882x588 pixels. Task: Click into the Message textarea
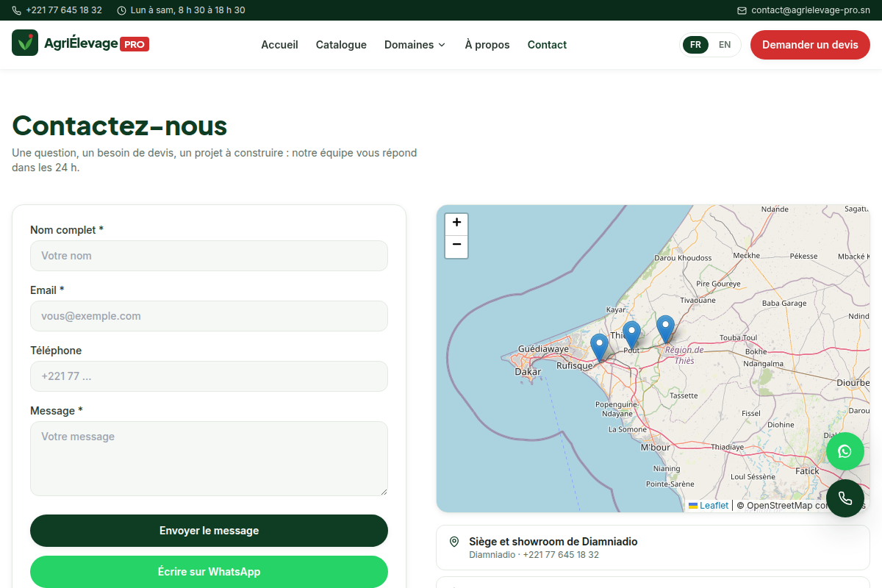[x=209, y=459]
